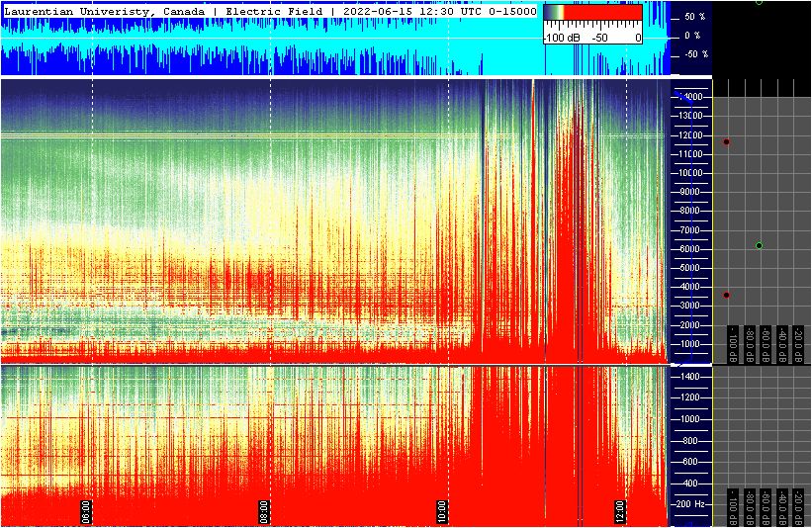Select the red dot near 11500 Hz

click(727, 142)
